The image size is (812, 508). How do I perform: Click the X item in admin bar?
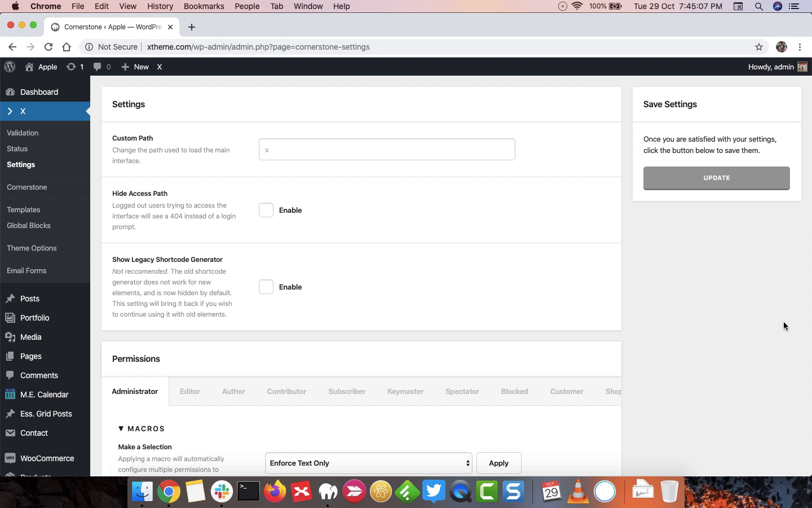(x=160, y=67)
